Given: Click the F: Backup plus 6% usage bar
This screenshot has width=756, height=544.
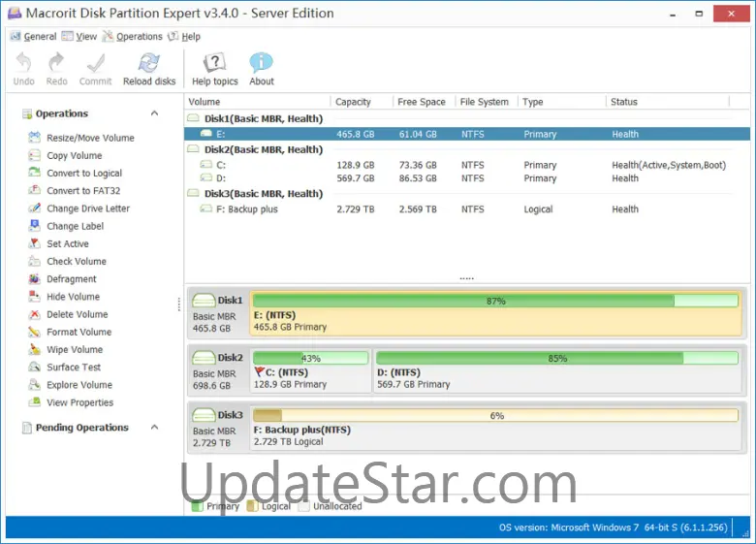Looking at the screenshot, I should coord(495,416).
